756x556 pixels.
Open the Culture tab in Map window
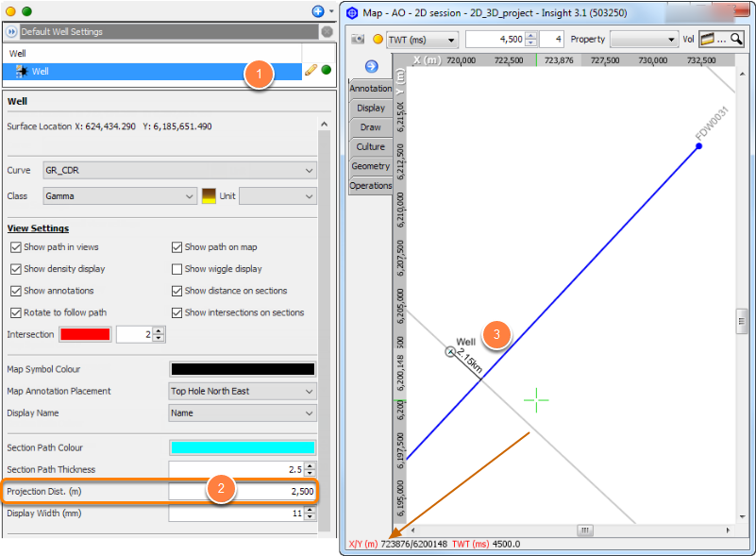(x=371, y=146)
